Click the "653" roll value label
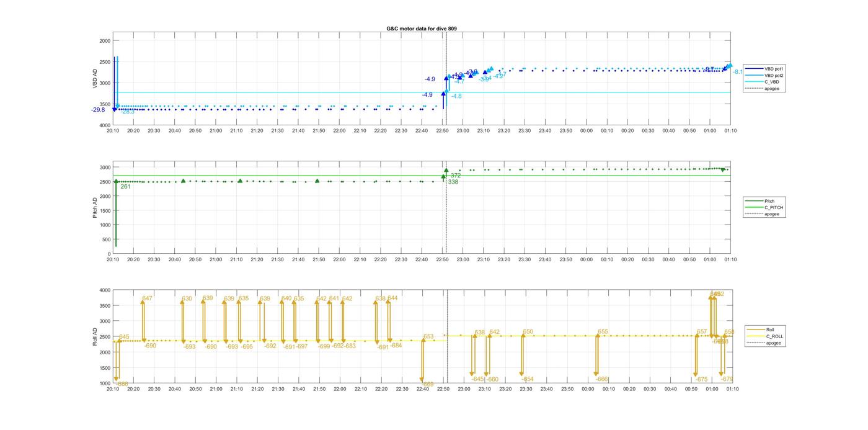Viewport: 868px width, 430px height. tap(428, 337)
